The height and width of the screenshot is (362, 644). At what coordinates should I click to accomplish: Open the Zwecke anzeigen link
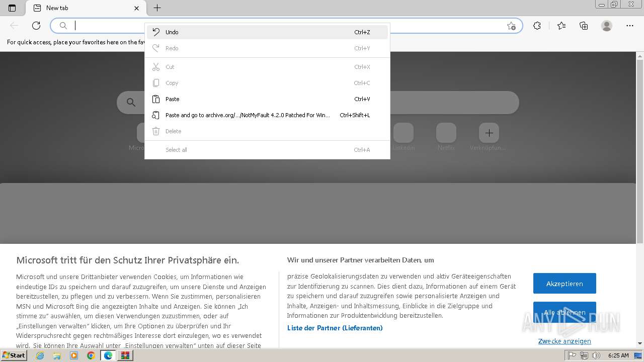[565, 341]
